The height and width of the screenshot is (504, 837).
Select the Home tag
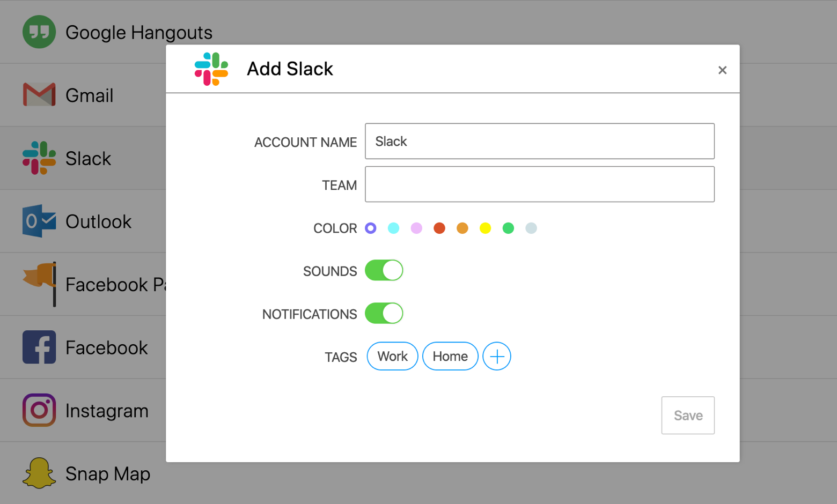[x=450, y=356]
